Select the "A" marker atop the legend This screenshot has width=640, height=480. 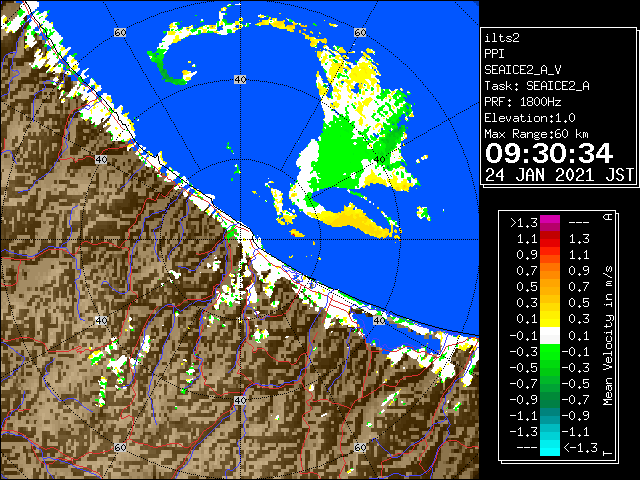pos(608,217)
